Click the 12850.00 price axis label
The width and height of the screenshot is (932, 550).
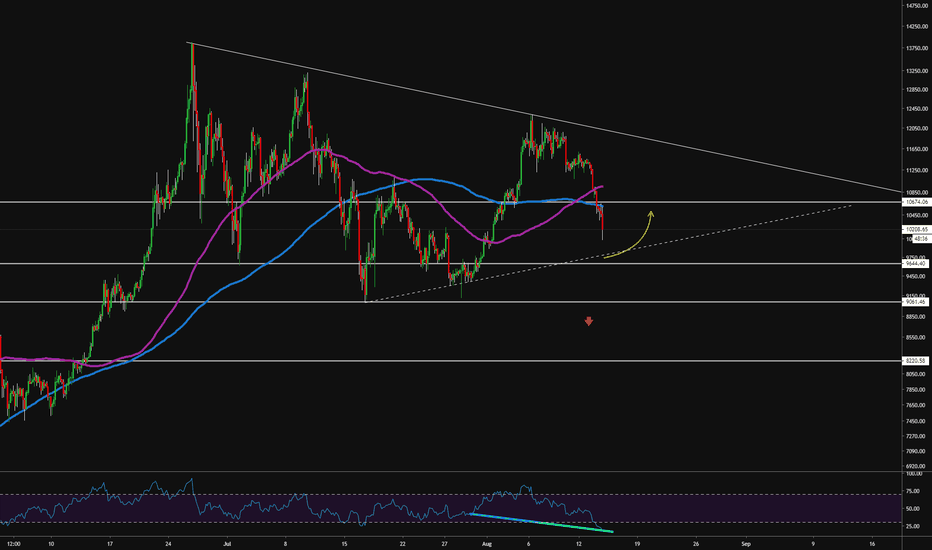click(x=918, y=90)
